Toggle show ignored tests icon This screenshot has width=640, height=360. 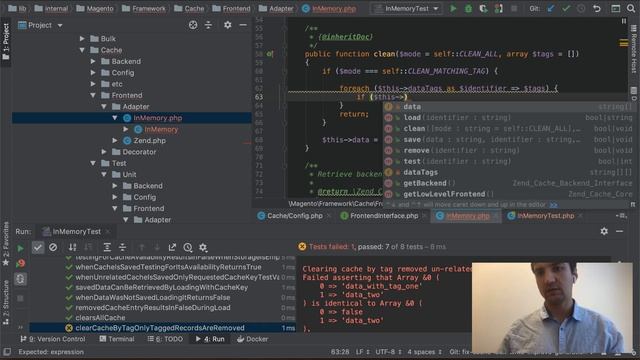[x=53, y=247]
